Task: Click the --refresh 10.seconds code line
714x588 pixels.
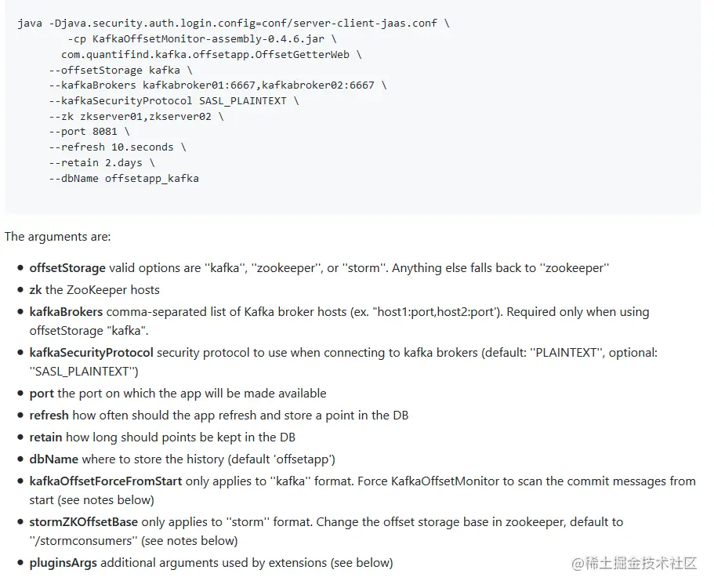Action: click(x=118, y=147)
